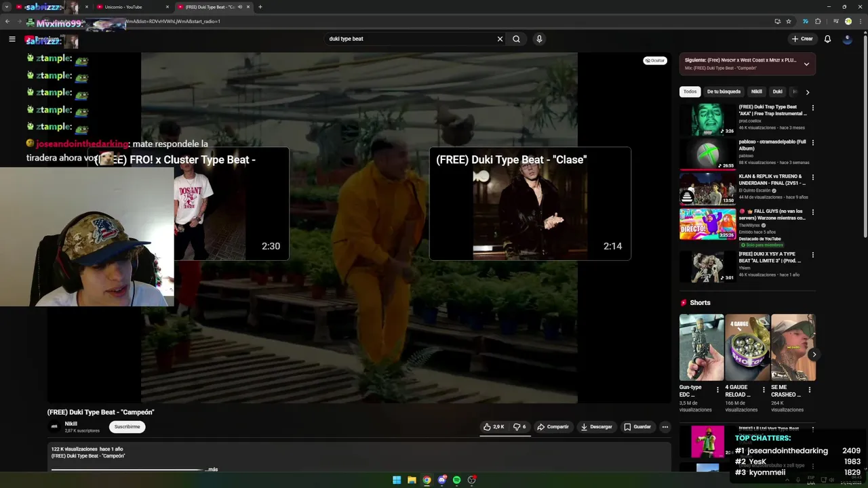
Task: Play suggested Duki Type Beat Clase card
Action: pos(530,203)
